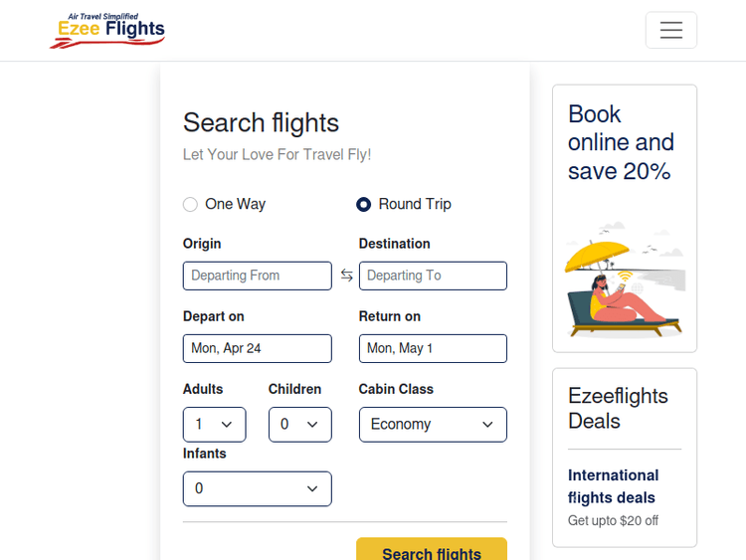Select the One Way trip option
Viewport: 746px width, 560px height.
[190, 204]
